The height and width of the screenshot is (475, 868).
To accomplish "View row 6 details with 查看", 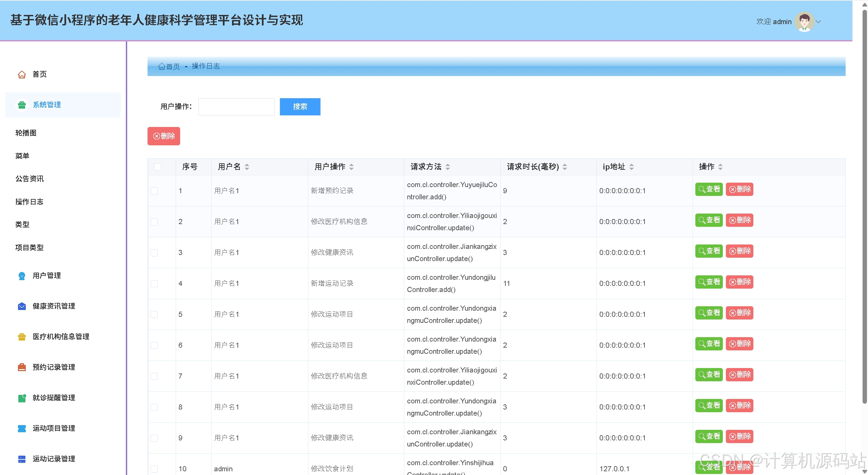I will pos(709,344).
